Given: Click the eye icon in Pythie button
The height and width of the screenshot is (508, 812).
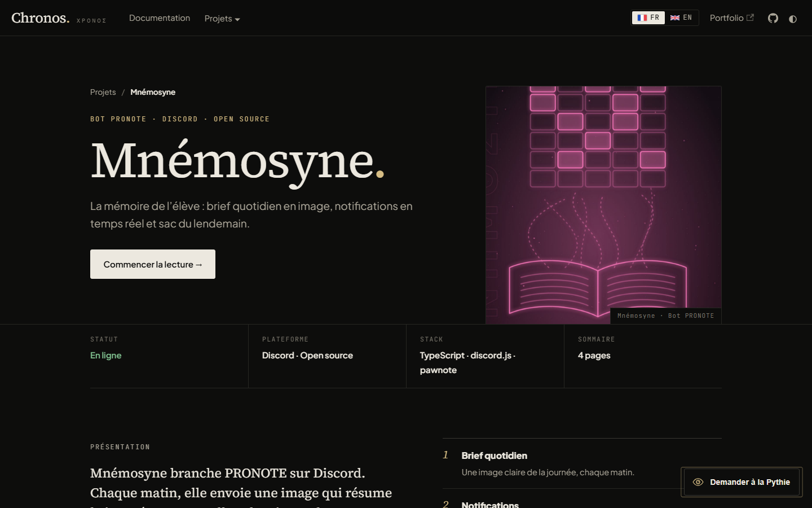Looking at the screenshot, I should pos(698,482).
